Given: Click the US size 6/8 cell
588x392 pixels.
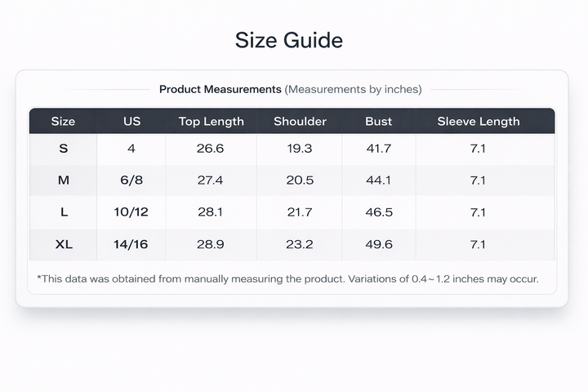Looking at the screenshot, I should click(131, 180).
